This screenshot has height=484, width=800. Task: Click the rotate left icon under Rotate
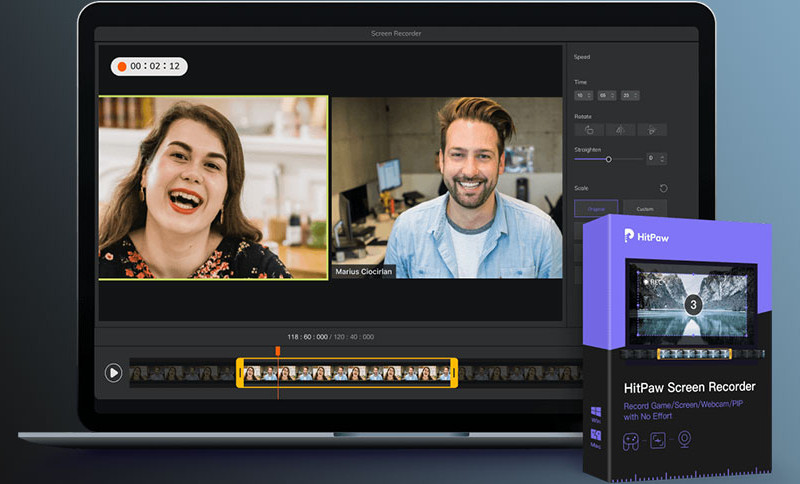[x=589, y=130]
